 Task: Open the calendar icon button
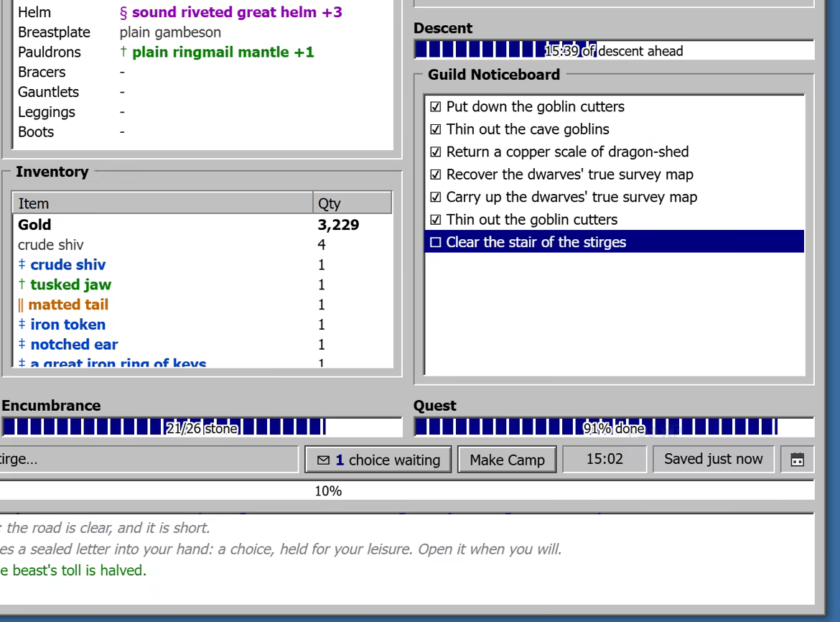pyautogui.click(x=797, y=460)
